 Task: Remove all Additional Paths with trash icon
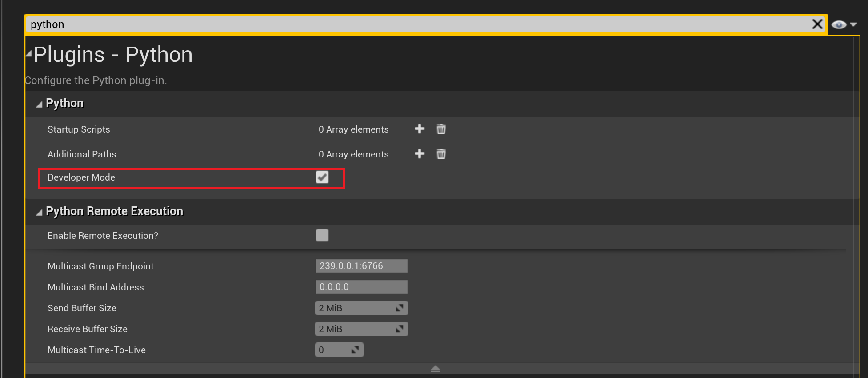tap(441, 154)
